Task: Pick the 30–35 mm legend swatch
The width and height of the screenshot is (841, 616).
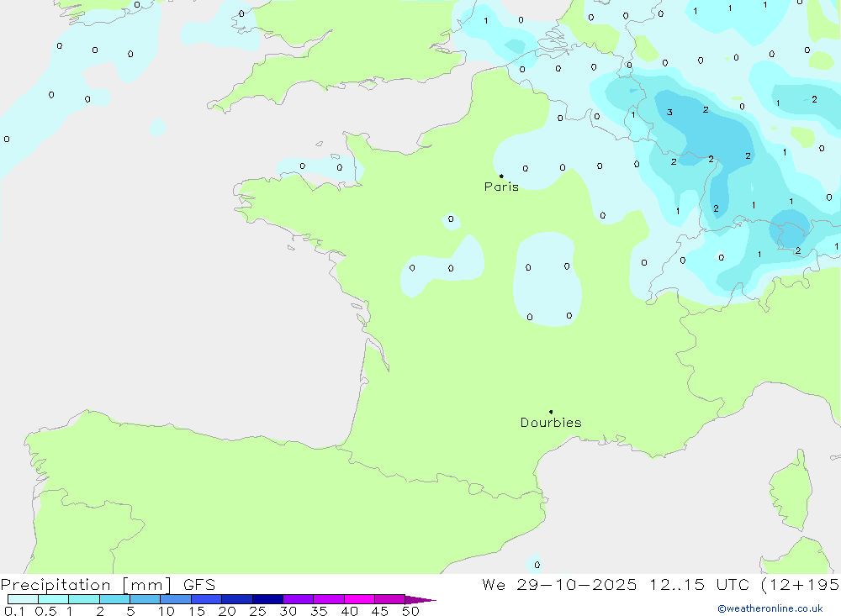Action: point(299,599)
